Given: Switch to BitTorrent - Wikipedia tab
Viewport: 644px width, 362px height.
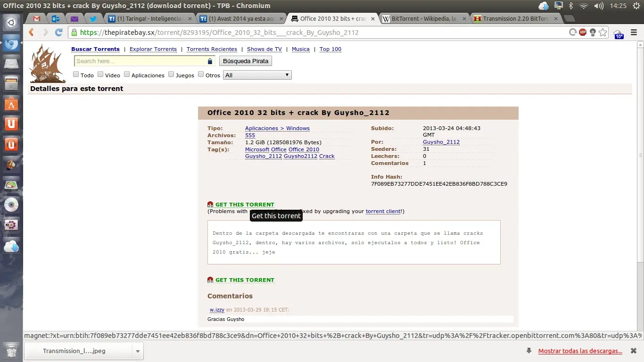Looking at the screenshot, I should 424,19.
